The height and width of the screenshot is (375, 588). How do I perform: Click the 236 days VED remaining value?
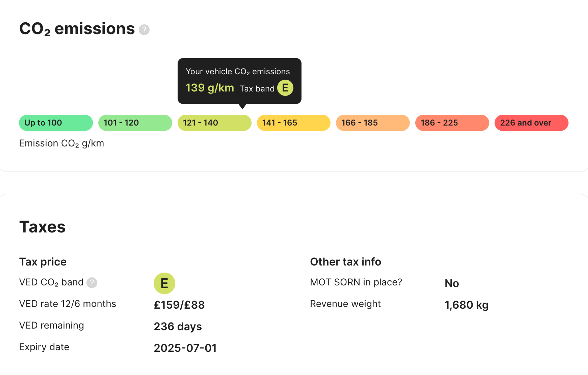[x=178, y=326]
